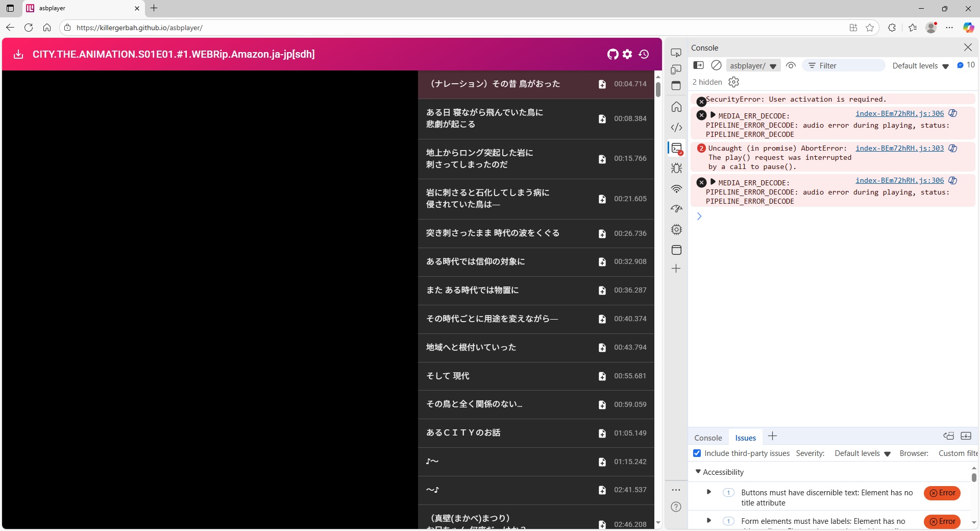Refresh the page
The width and height of the screenshot is (980, 531).
click(x=29, y=28)
